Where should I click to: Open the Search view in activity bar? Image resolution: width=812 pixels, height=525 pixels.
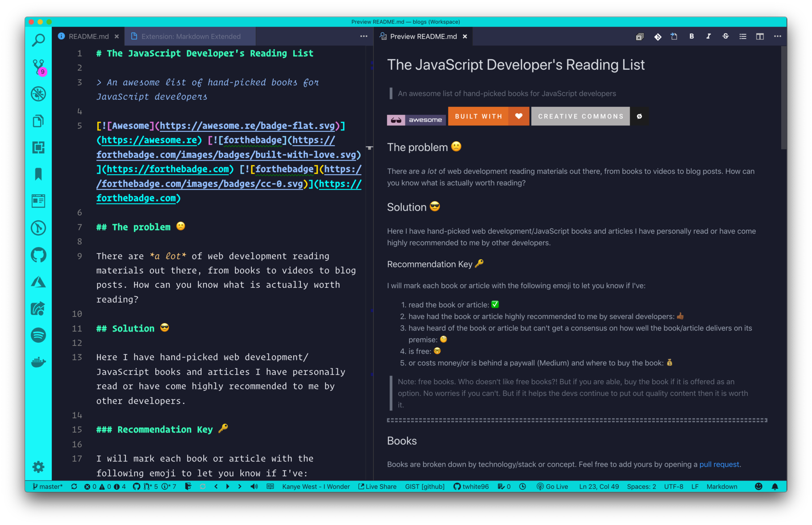(x=38, y=40)
